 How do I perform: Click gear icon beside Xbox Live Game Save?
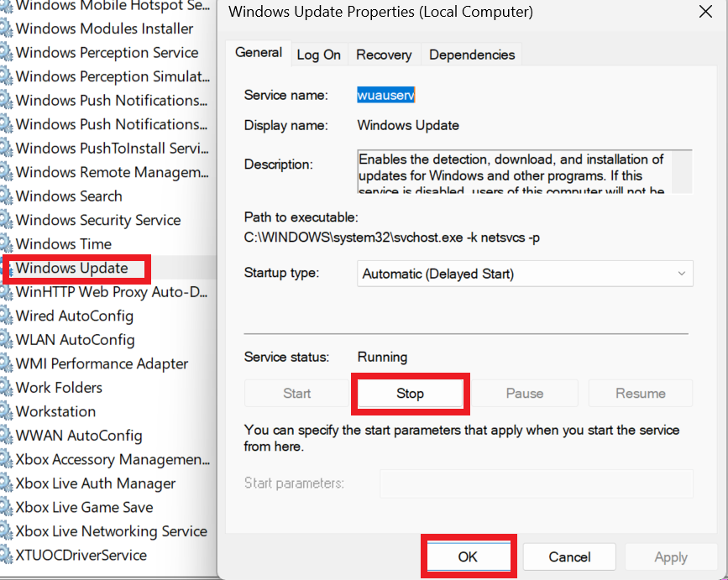[6, 507]
